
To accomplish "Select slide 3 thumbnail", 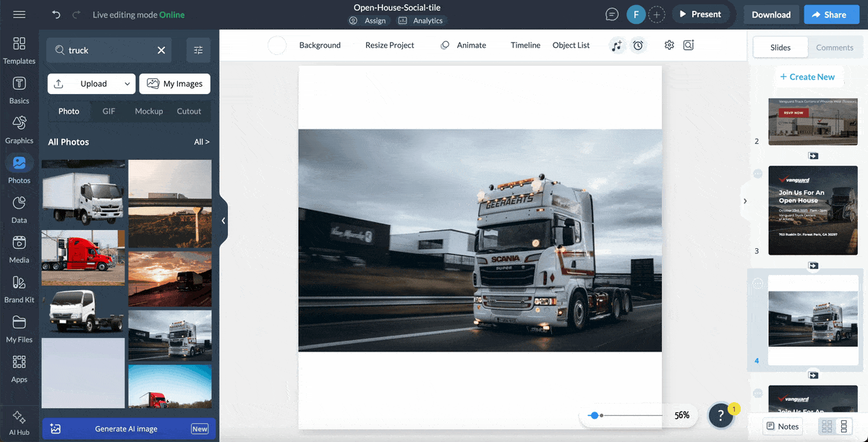I will pos(813,211).
